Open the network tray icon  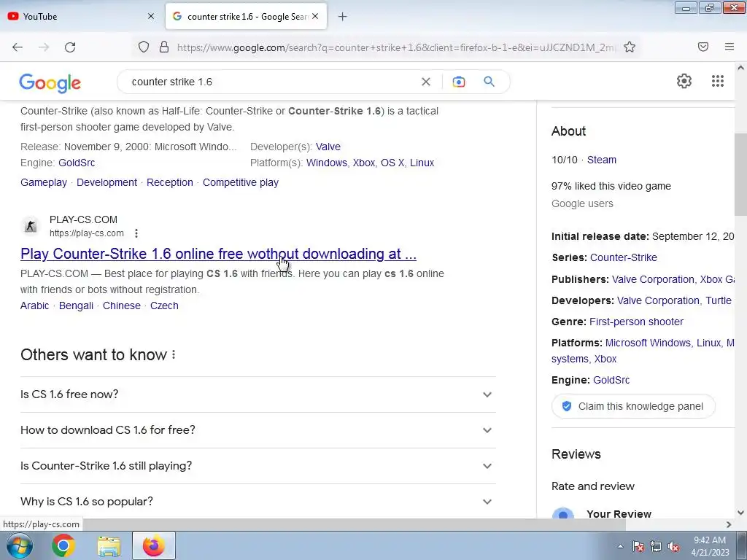click(656, 547)
